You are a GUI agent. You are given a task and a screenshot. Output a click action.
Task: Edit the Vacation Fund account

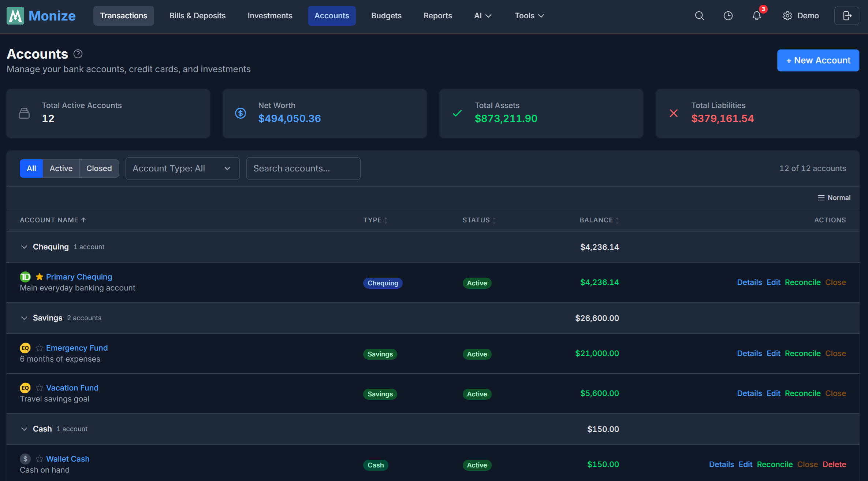point(773,393)
